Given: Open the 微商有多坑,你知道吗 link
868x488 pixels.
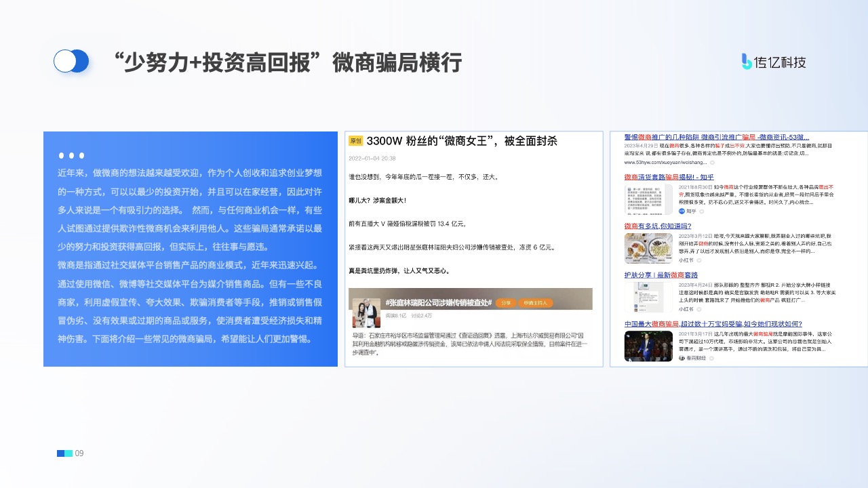Looking at the screenshot, I should (658, 226).
